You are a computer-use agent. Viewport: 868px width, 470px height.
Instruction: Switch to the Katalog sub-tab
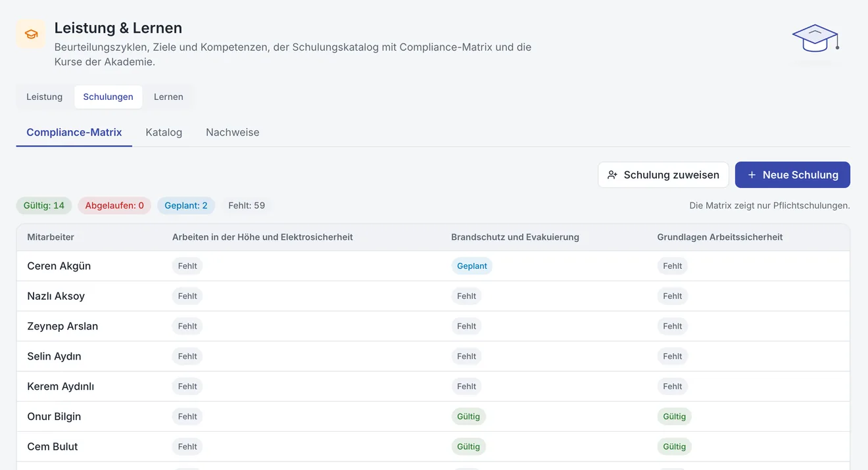[x=164, y=132]
